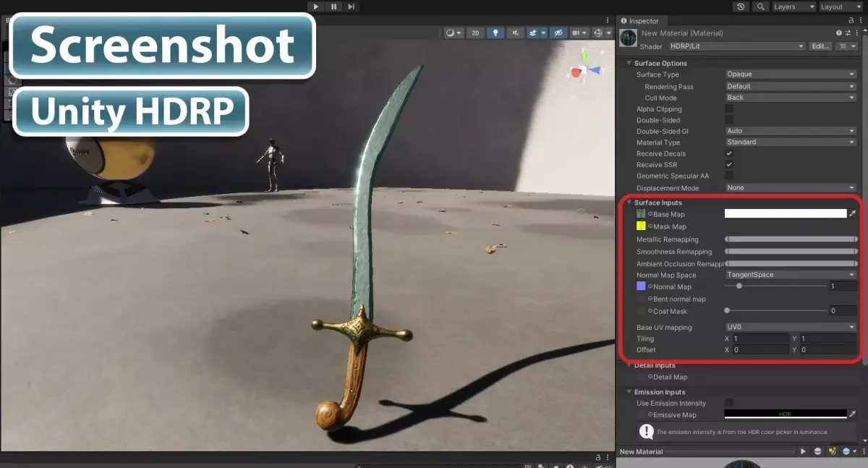Click the Pause button in top toolbar

333,7
